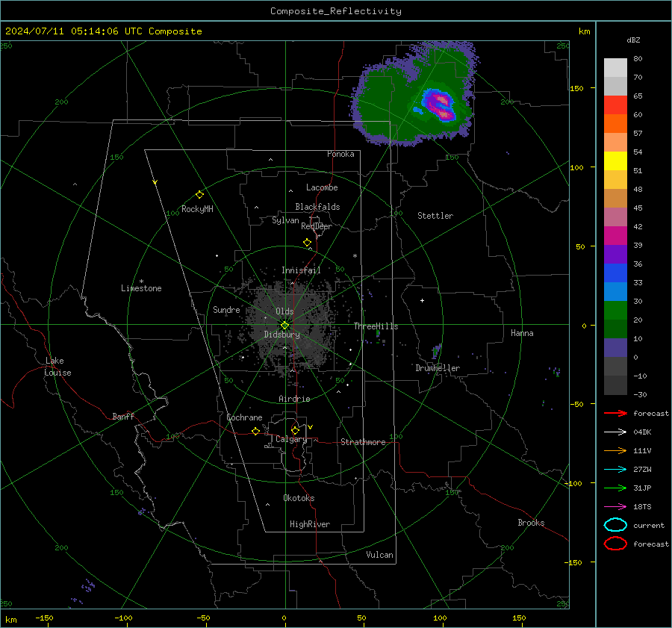Image resolution: width=672 pixels, height=628 pixels.
Task: Click the dBZ legend heading
Action: pos(633,40)
